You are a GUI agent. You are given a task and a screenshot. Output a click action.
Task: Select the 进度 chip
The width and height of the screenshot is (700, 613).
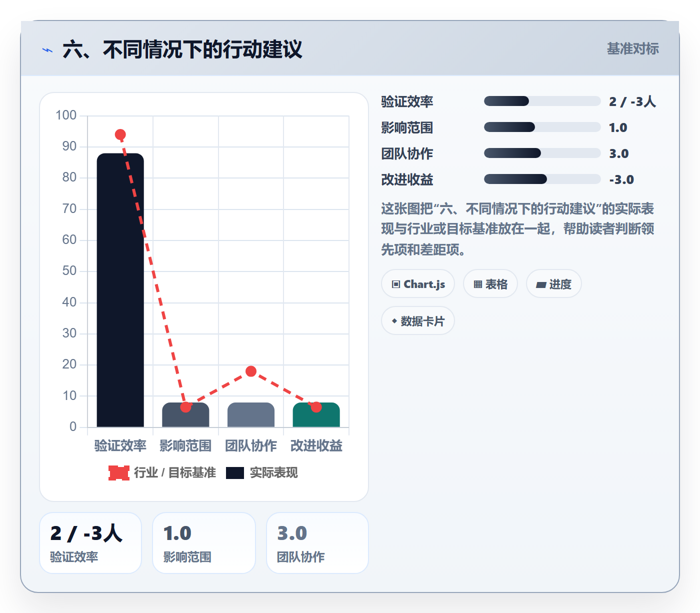click(554, 283)
